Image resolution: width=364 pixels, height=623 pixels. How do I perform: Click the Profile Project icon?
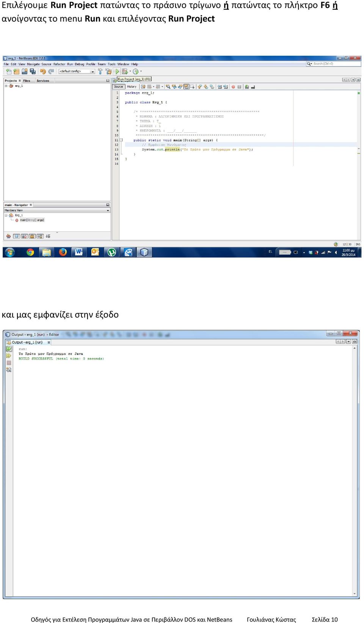135,71
